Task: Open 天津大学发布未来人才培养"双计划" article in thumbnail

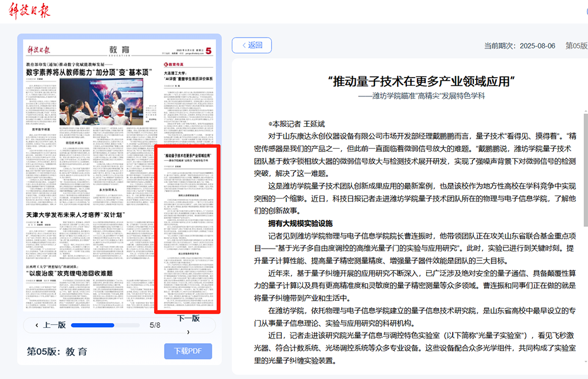Action: pyautogui.click(x=75, y=215)
